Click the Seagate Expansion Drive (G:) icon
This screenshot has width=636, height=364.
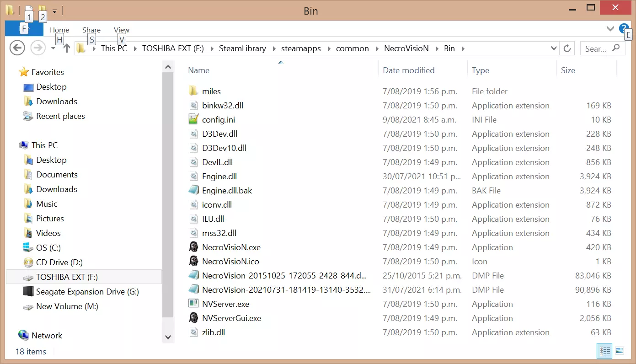28,292
